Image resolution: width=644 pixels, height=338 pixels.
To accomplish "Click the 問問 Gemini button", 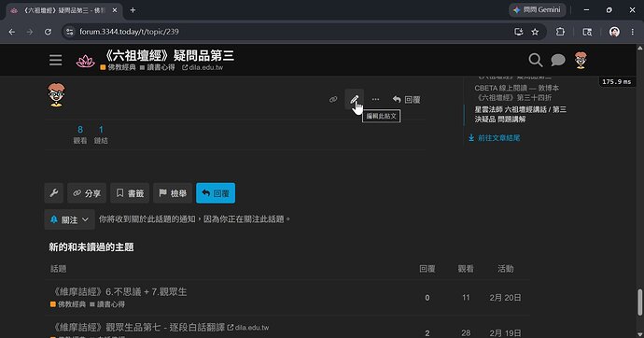I will point(538,10).
